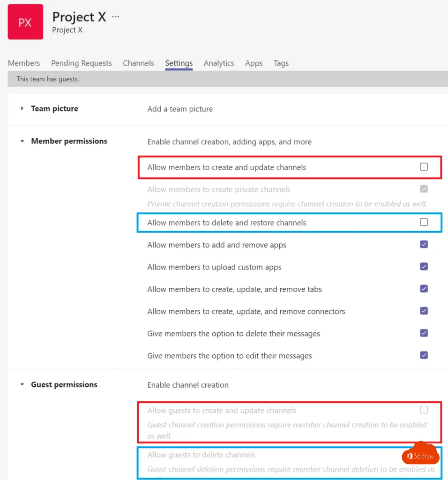The width and height of the screenshot is (448, 480).
Task: Collapse the Member permissions section arrow
Action: 22,141
